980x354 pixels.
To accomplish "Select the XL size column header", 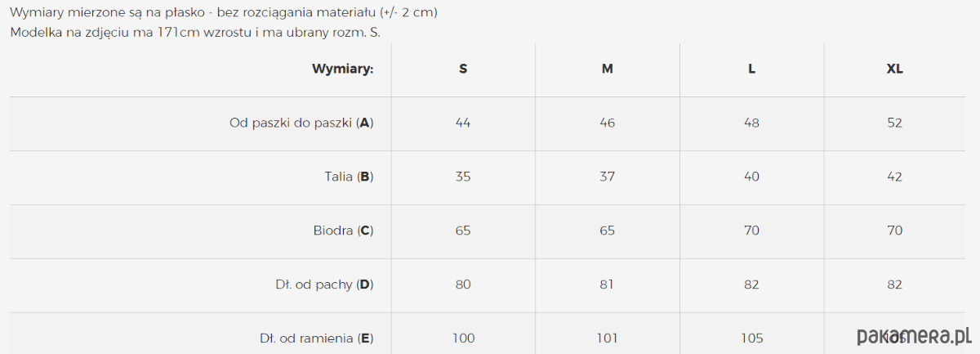I will 895,69.
